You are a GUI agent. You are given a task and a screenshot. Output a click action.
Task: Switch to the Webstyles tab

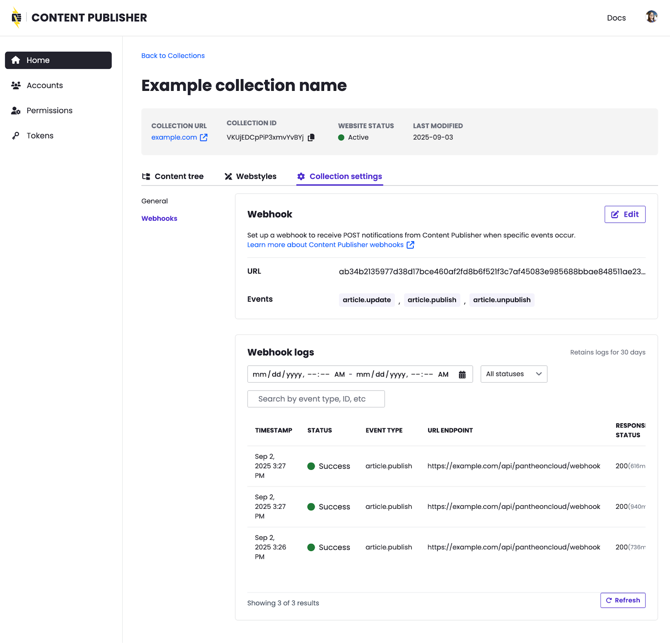tap(250, 176)
